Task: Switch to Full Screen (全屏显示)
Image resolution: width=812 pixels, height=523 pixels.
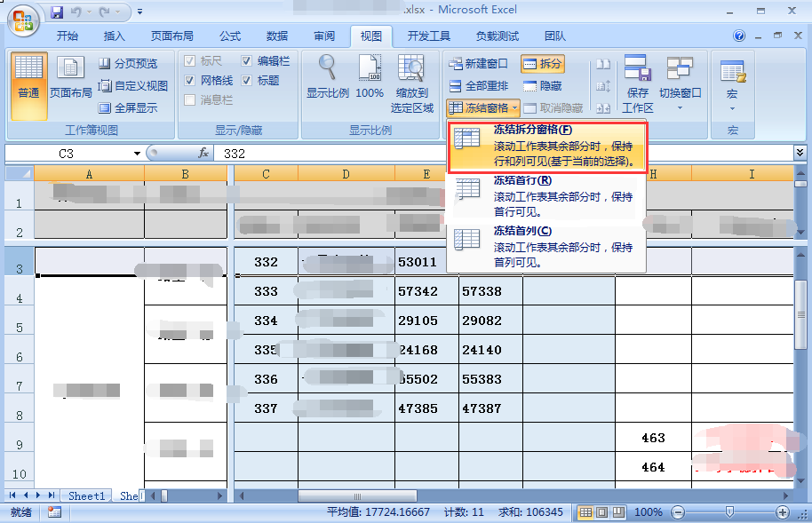Action: tap(128, 107)
